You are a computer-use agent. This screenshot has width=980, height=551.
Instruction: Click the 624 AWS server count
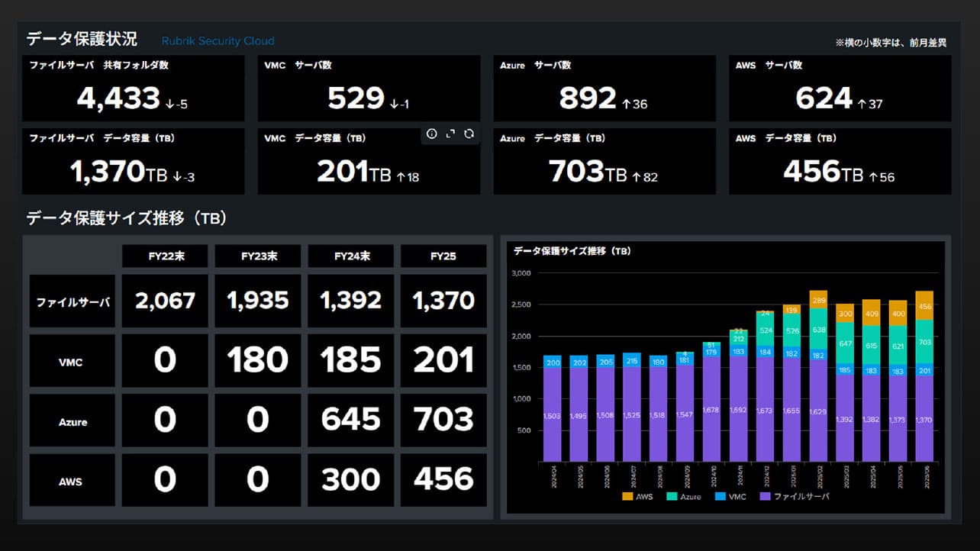824,98
